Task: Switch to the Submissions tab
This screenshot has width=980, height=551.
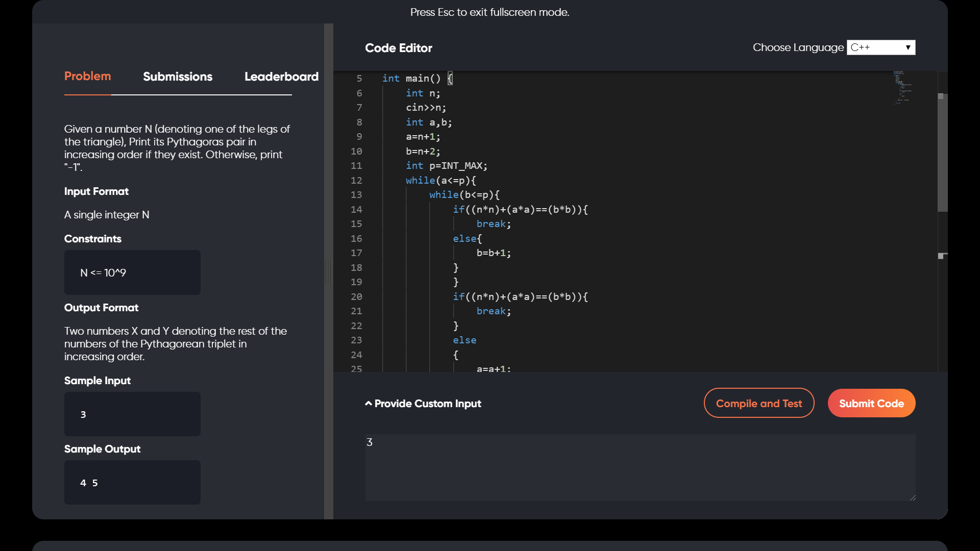Action: [x=178, y=77]
